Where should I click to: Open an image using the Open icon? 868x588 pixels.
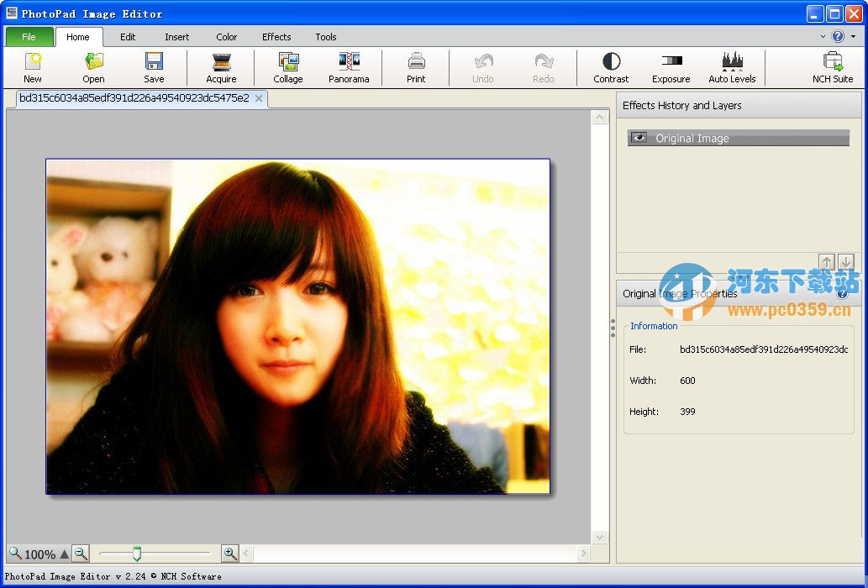click(x=92, y=66)
